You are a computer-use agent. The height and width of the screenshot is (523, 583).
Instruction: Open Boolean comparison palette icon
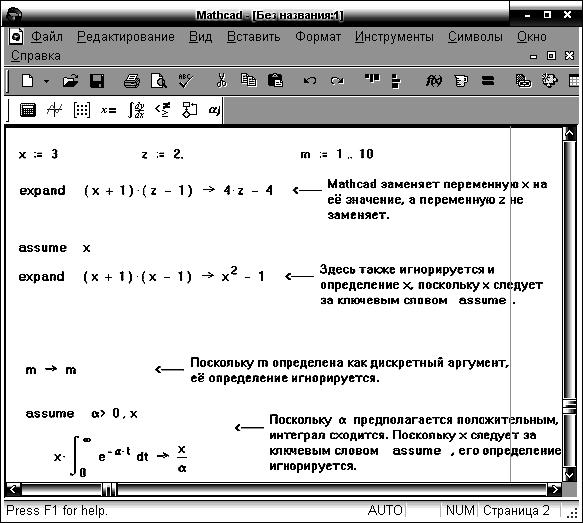(x=162, y=110)
